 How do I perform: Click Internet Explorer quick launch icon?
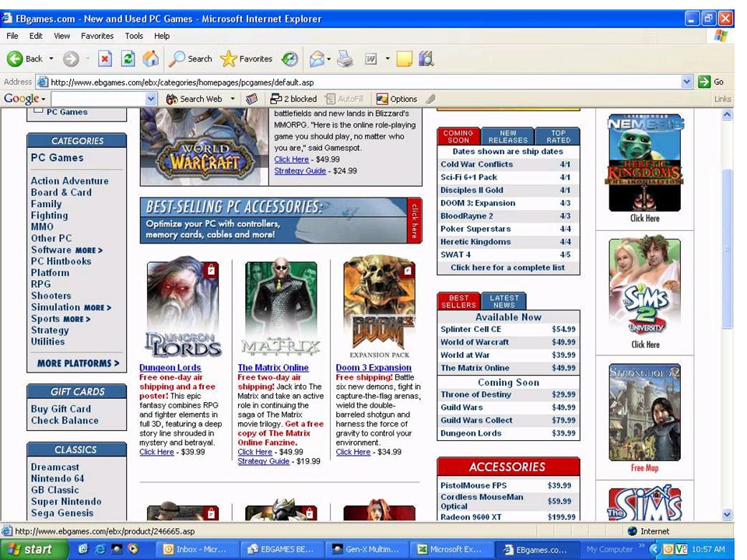tap(100, 549)
